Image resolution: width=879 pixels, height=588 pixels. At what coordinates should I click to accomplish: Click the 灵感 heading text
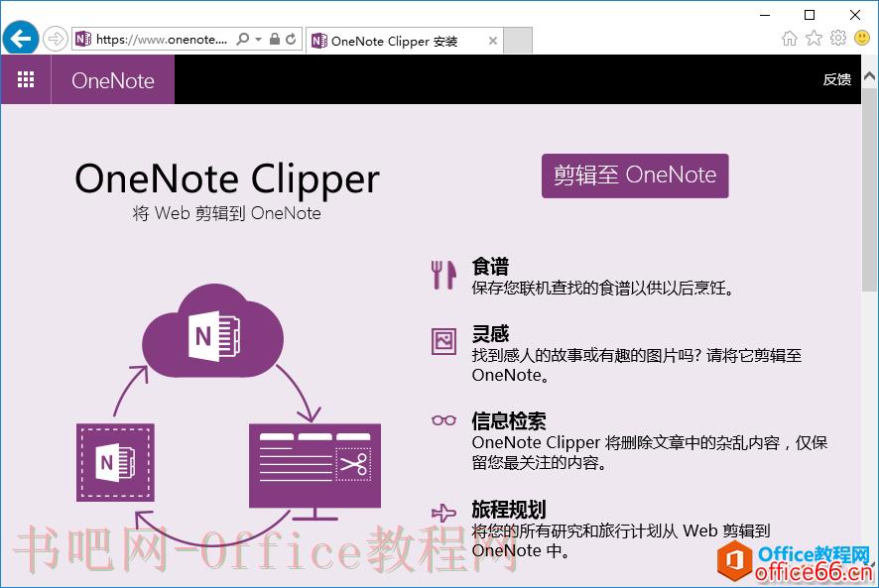[x=490, y=333]
